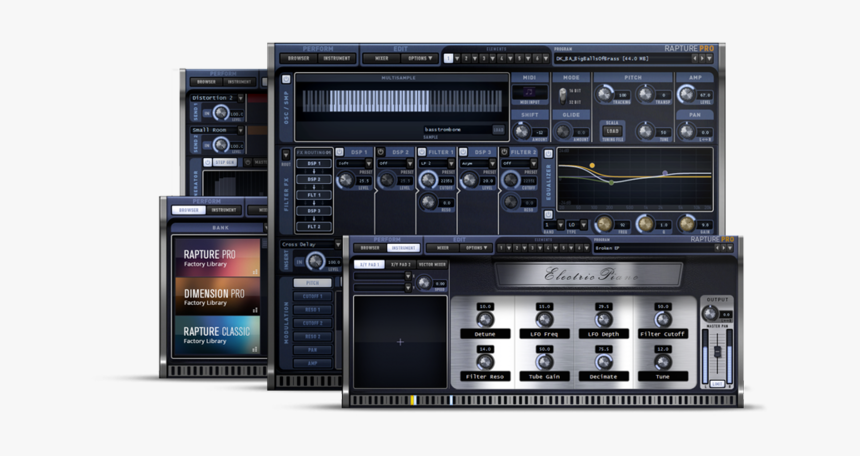Click the center of the X/Y pad

pos(400,342)
